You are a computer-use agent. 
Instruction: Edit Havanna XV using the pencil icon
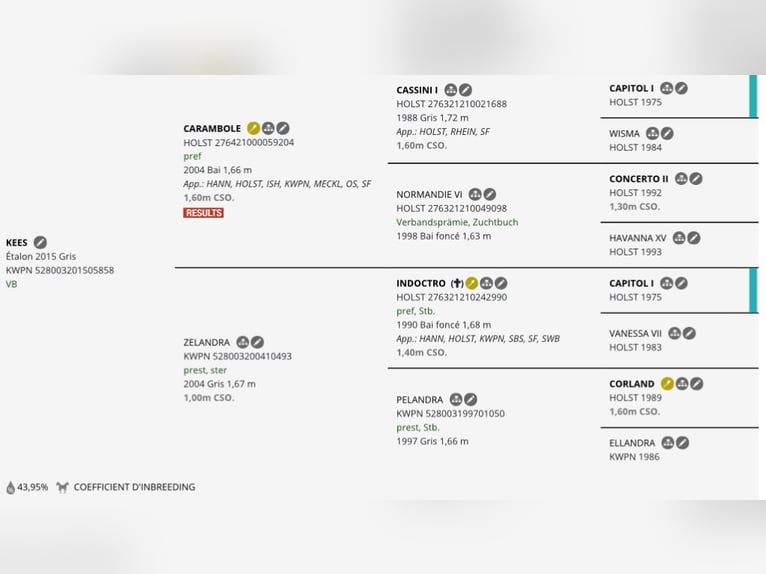click(x=694, y=238)
